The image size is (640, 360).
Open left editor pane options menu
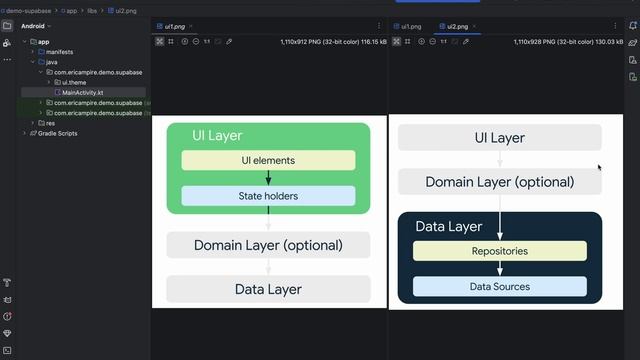[379, 26]
